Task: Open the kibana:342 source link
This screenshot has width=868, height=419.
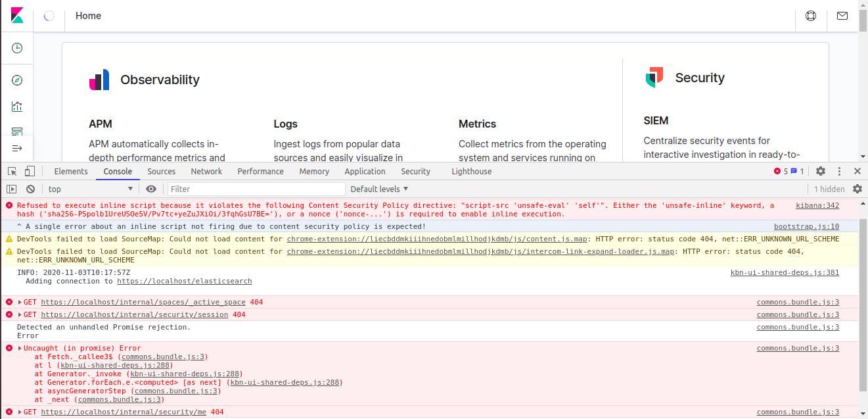Action: click(816, 205)
